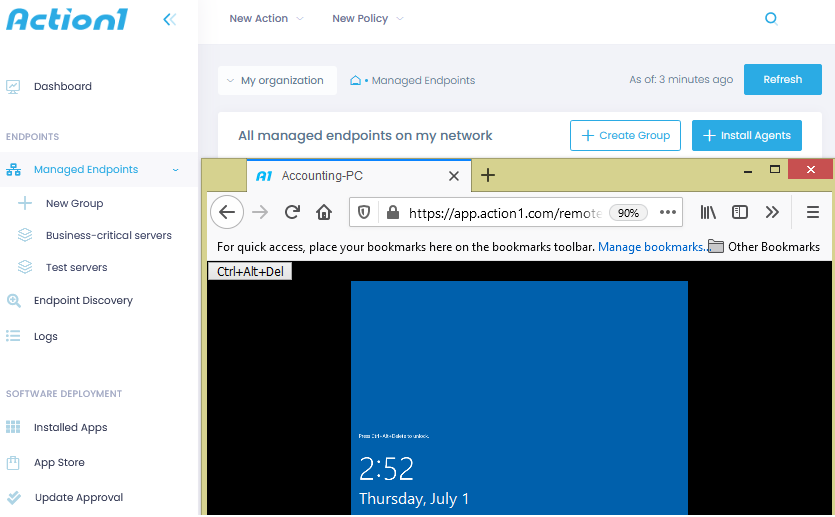The height and width of the screenshot is (517, 835).
Task: Click the layers icon for Test servers
Action: 25,267
